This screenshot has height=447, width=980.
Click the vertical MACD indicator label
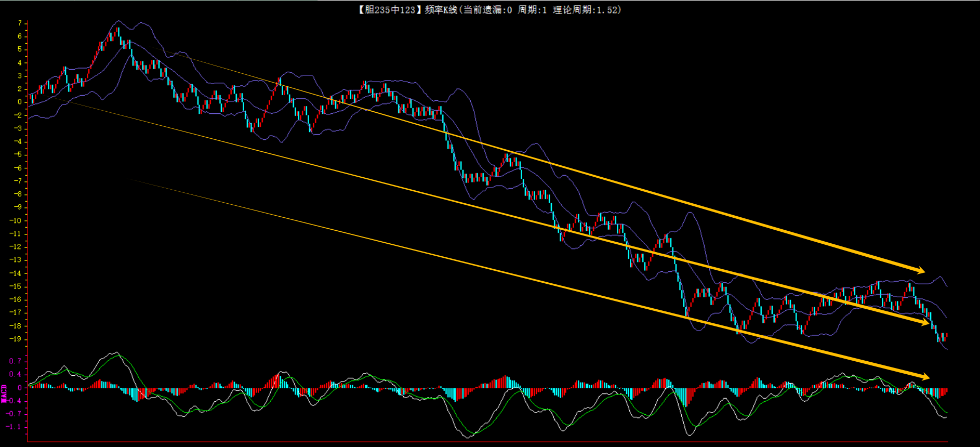[4, 394]
